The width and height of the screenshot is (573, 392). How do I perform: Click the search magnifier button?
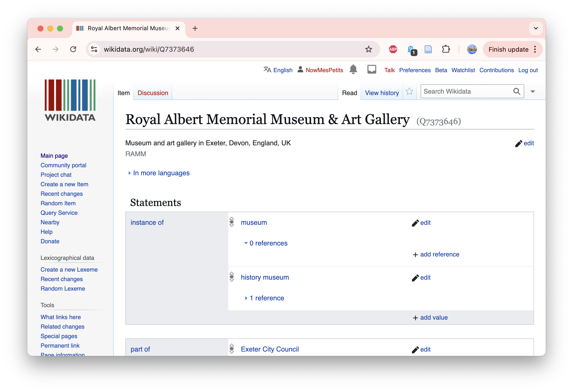tap(516, 91)
